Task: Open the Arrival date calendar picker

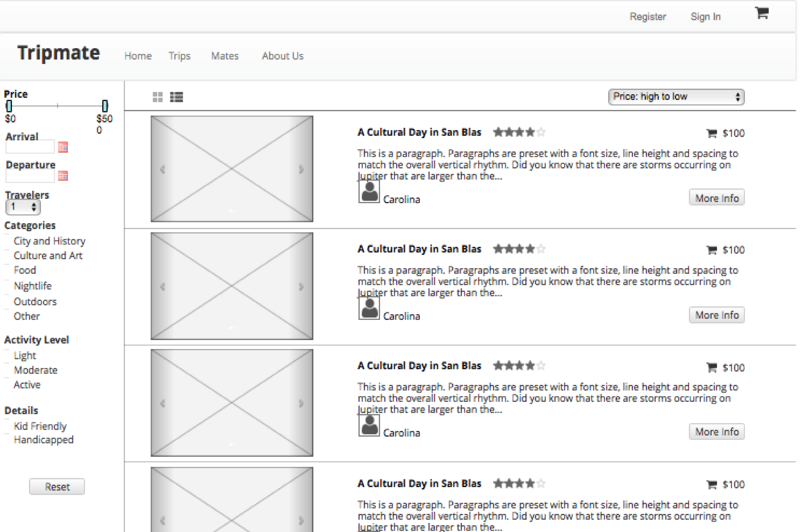Action: 62,147
